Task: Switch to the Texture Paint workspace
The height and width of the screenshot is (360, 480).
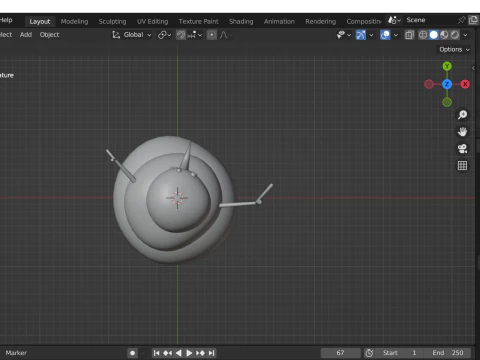Action: coord(198,21)
